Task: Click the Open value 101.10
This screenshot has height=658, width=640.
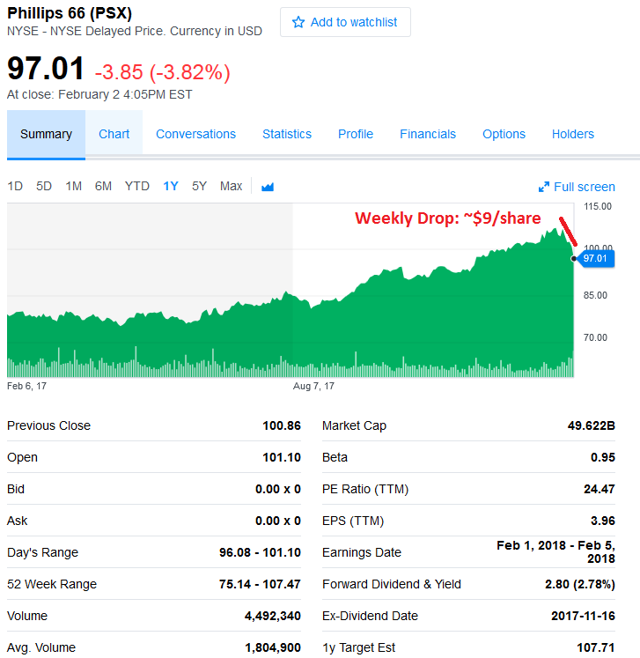Action: point(282,457)
